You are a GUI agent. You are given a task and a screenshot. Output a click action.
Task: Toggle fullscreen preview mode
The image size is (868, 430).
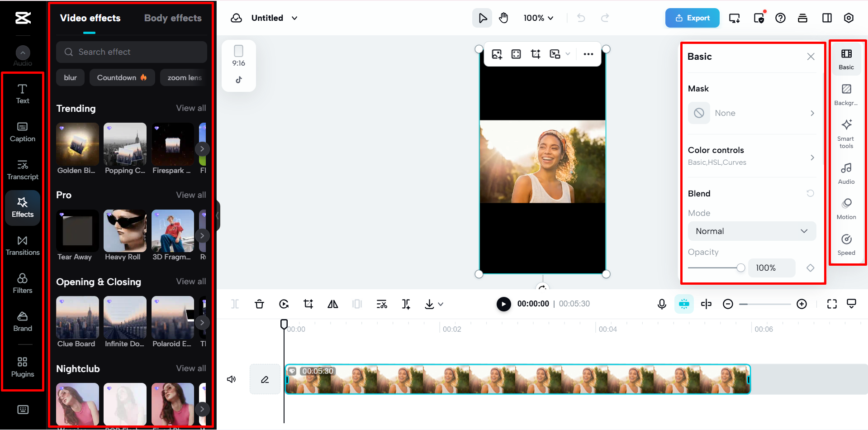coord(832,304)
